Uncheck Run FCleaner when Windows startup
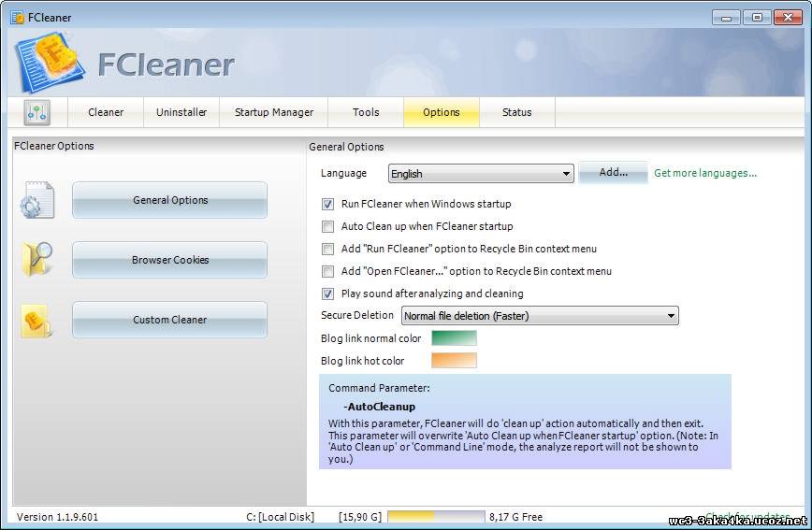Image resolution: width=812 pixels, height=530 pixels. (327, 204)
